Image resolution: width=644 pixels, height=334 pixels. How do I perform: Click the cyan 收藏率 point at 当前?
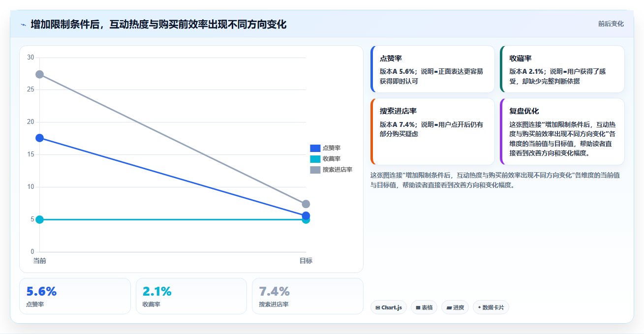(x=39, y=219)
